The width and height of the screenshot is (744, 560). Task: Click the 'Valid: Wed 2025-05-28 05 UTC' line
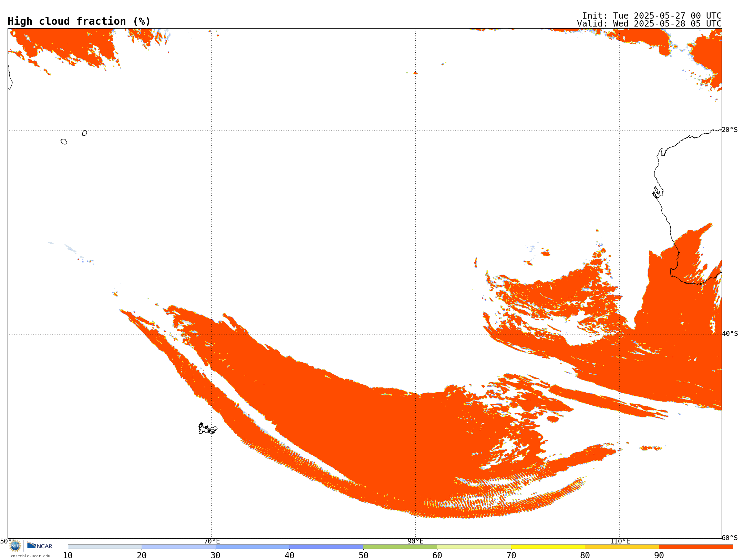[649, 24]
